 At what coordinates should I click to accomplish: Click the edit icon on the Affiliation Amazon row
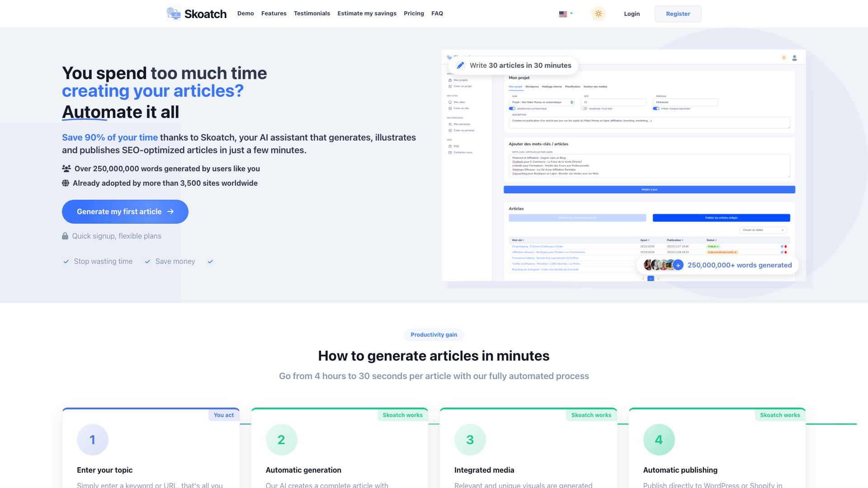(x=782, y=252)
